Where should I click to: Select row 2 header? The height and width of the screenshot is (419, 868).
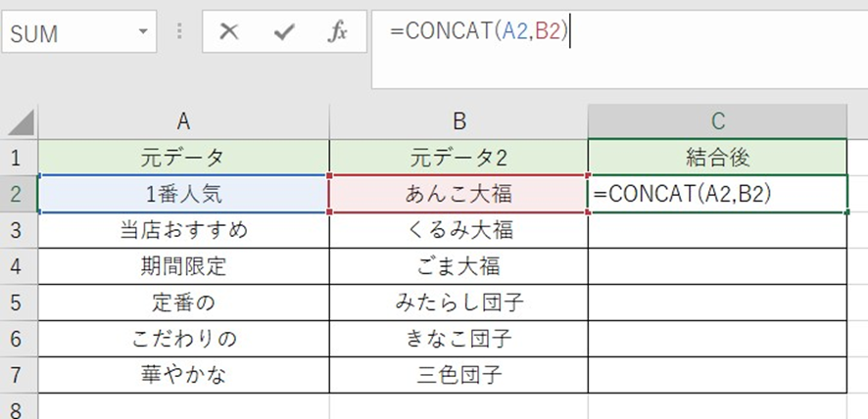[18, 194]
